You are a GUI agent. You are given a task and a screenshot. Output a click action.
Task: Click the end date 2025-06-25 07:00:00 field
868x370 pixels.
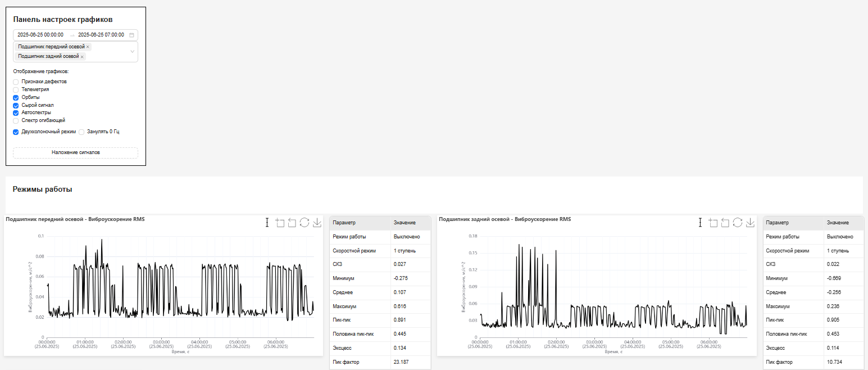[101, 35]
